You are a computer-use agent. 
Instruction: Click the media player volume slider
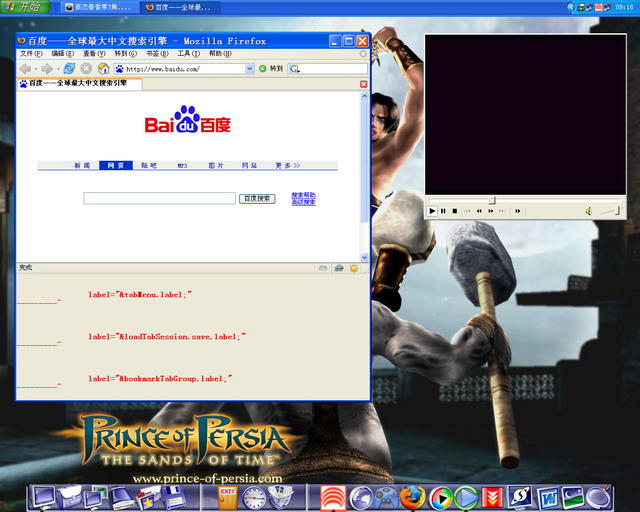coord(611,211)
